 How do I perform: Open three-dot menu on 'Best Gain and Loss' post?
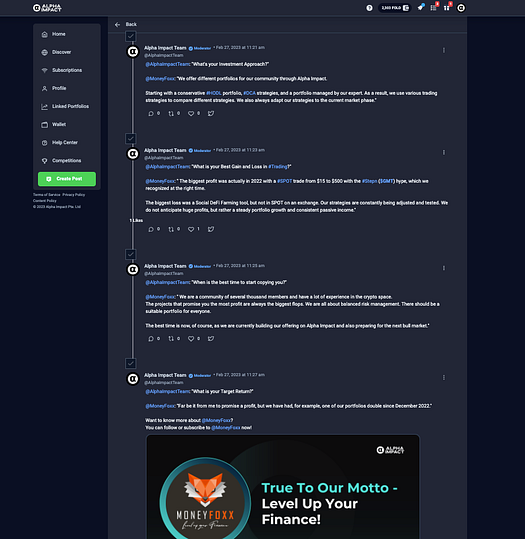pos(444,152)
